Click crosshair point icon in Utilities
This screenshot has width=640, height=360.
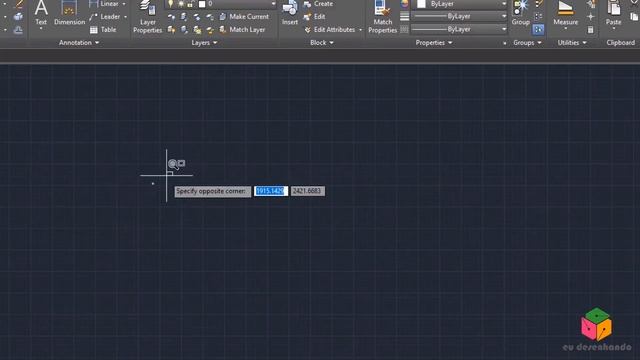591,17
